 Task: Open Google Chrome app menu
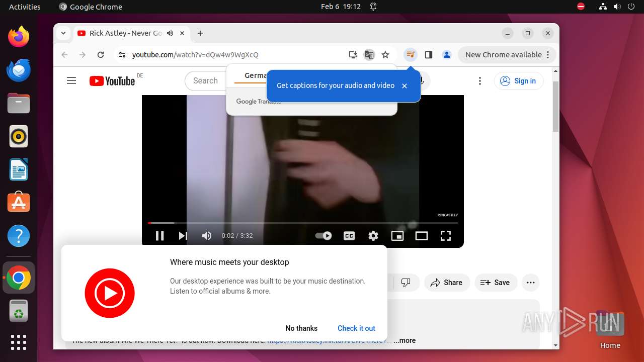(91, 7)
